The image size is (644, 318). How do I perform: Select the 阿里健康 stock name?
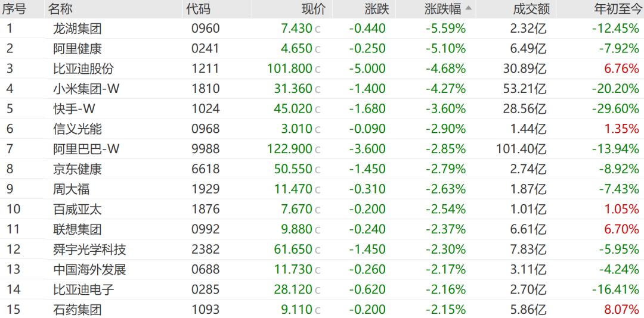click(x=77, y=49)
